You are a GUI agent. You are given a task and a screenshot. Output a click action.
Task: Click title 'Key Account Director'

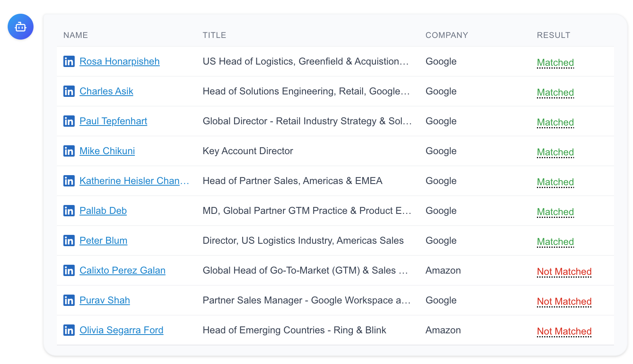(x=248, y=151)
